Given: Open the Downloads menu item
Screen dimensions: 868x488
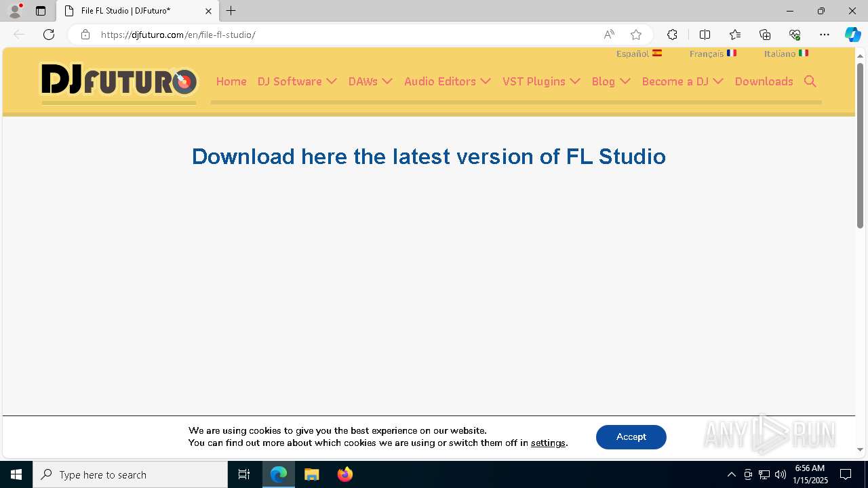Looking at the screenshot, I should click(x=764, y=81).
